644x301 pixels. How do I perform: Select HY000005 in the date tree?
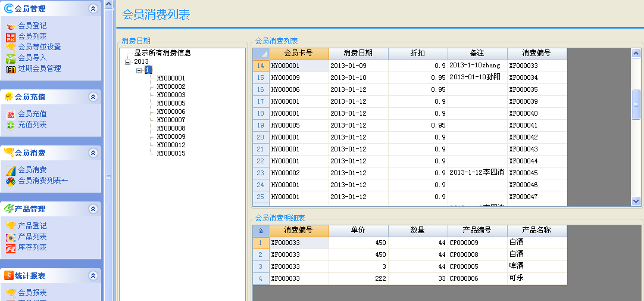[171, 103]
